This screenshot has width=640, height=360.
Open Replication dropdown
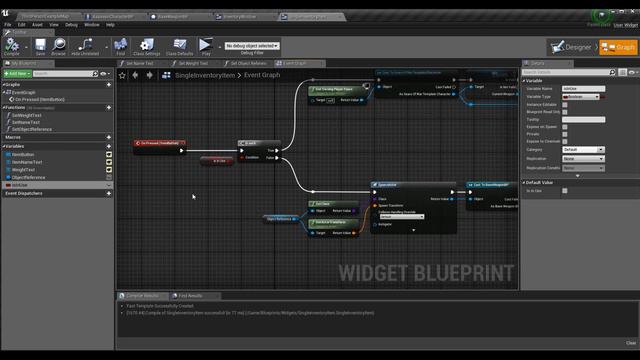pos(583,159)
